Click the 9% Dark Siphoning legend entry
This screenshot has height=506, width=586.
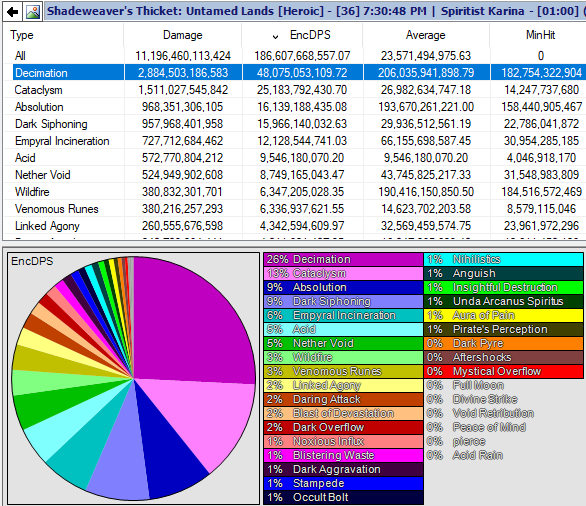point(343,301)
